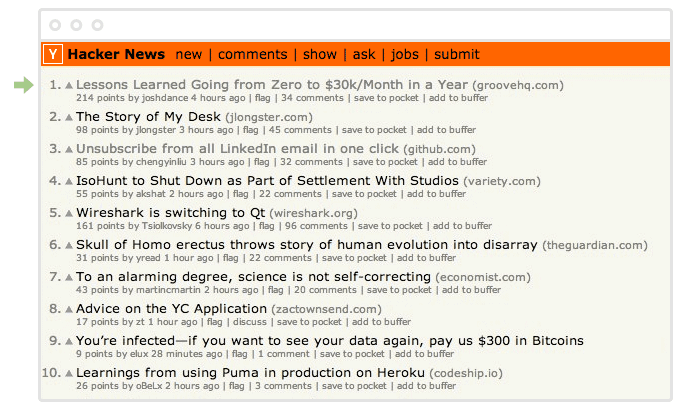Click the 'Hacker News' title
The image size is (690, 410).
click(x=116, y=54)
